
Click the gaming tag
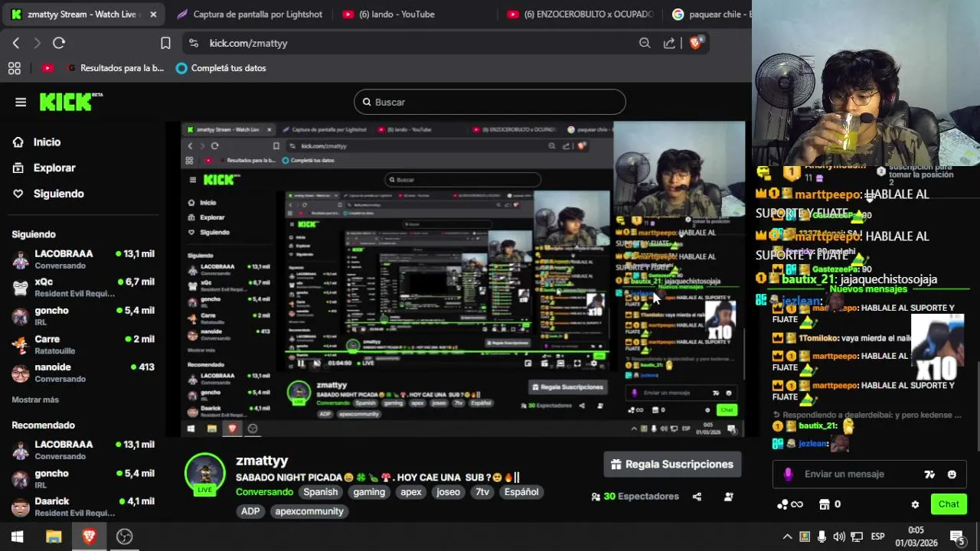369,492
